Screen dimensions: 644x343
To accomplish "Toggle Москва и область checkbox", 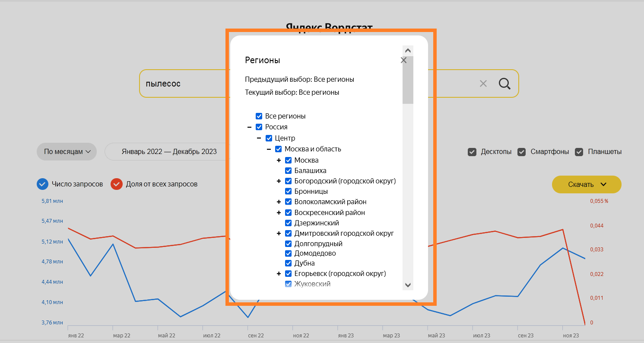I will click(279, 149).
